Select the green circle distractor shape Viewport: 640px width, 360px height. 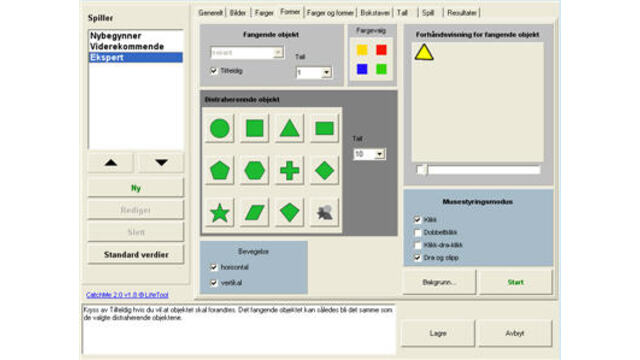220,128
